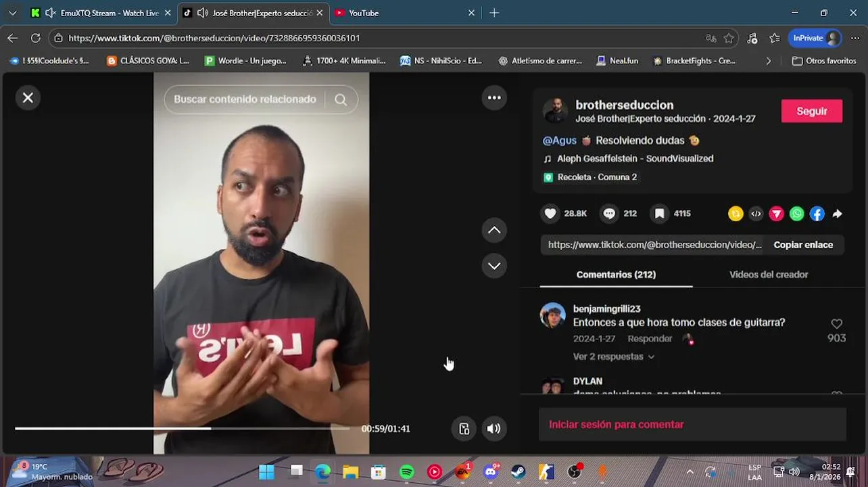
Task: Open the three-dot more options menu
Action: [494, 98]
